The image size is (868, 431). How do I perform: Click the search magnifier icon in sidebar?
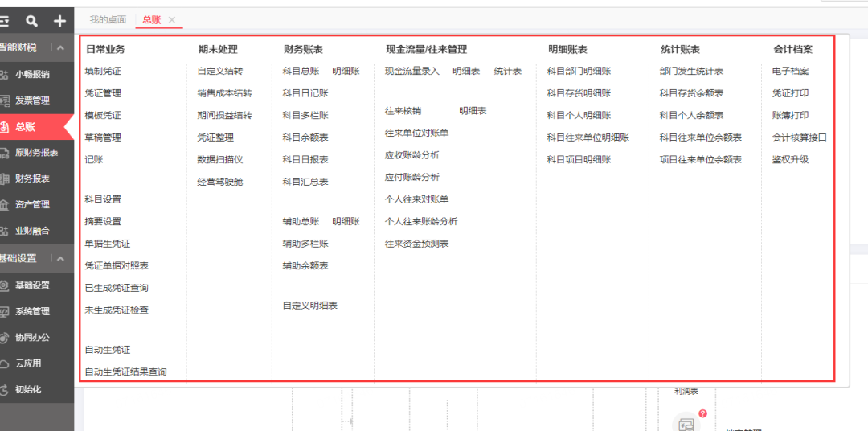pos(32,21)
